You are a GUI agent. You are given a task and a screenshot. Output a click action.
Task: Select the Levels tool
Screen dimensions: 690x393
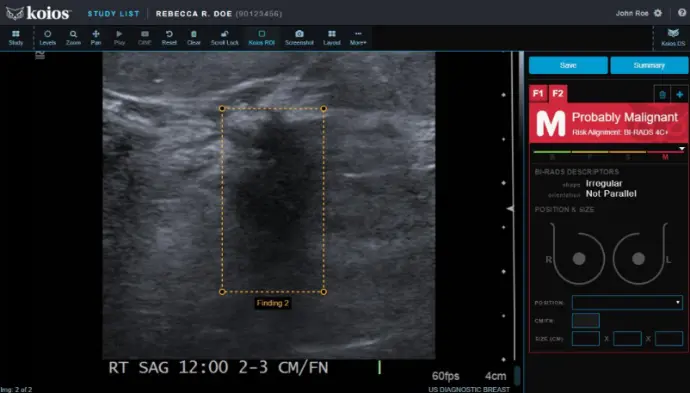coord(48,37)
